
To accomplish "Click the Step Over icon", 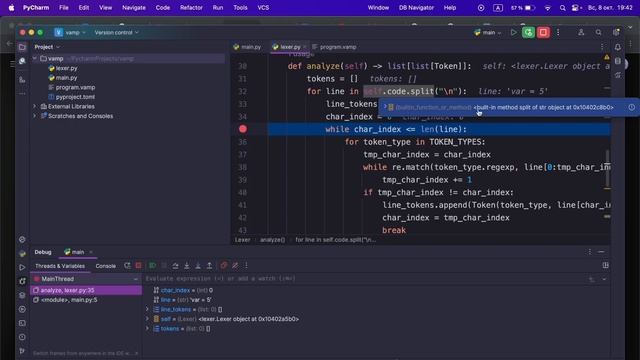I will click(175, 266).
